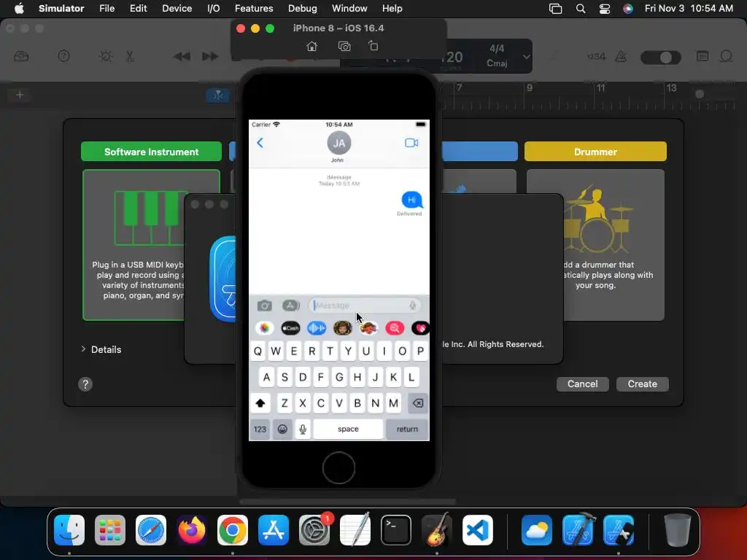Open the camera in Messages
This screenshot has width=747, height=560.
point(264,306)
